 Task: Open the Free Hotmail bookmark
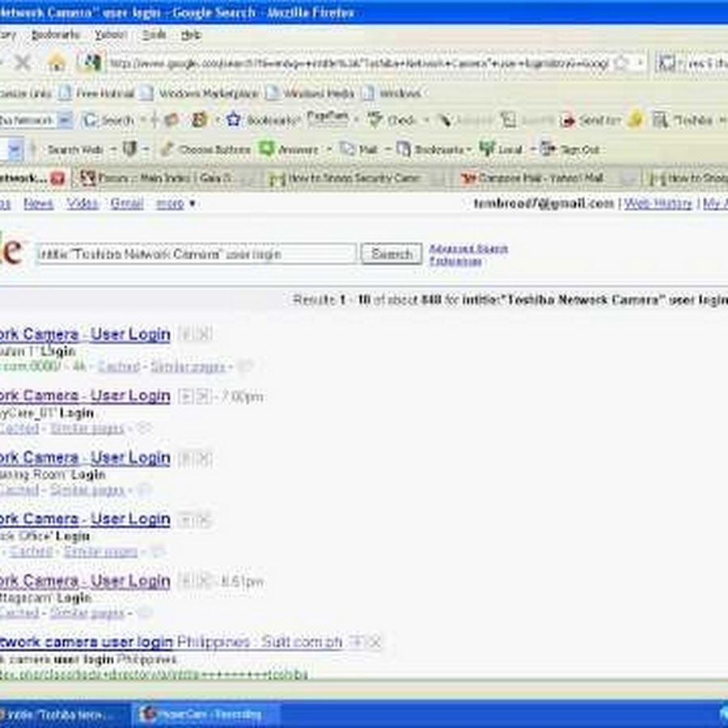coord(98,93)
